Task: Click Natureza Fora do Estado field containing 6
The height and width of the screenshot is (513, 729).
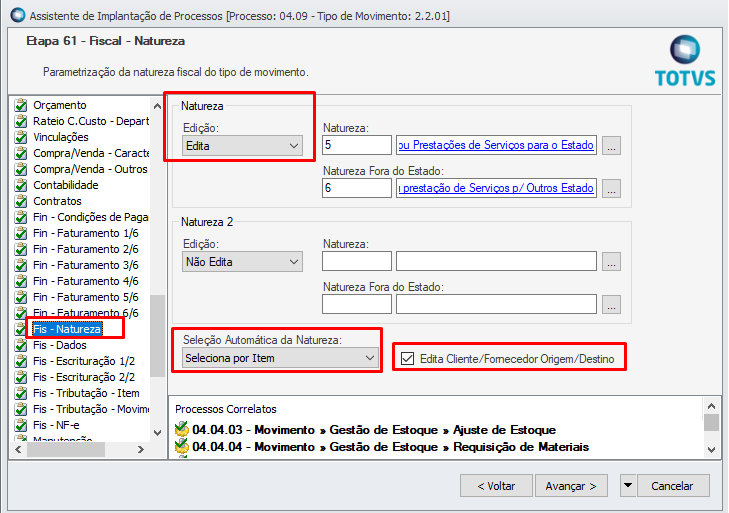Action: pos(357,188)
